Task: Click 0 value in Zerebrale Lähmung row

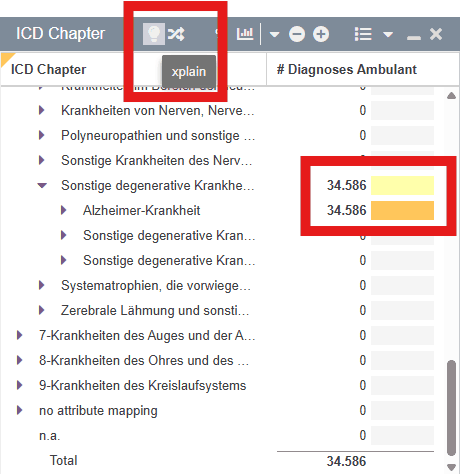Action: coord(363,310)
